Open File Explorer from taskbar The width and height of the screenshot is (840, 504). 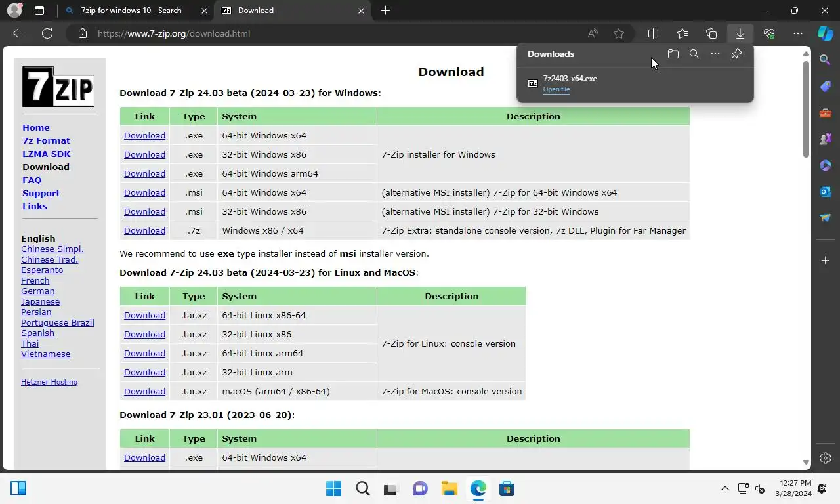pos(449,488)
